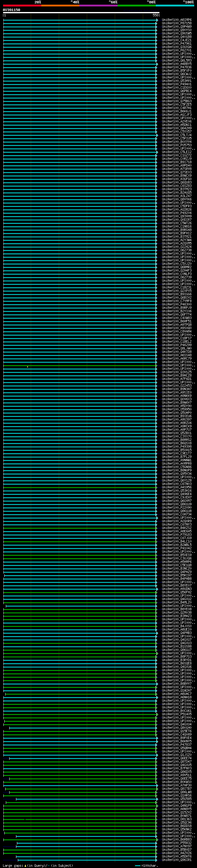Open hit UniRef100_C4JE21
197x868 pixels.
click(x=176, y=40)
